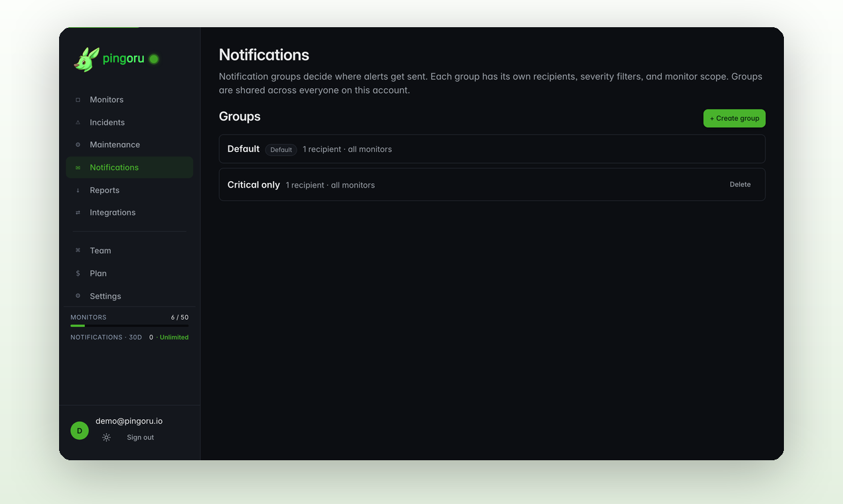Image resolution: width=843 pixels, height=504 pixels.
Task: Open the Critical only group row
Action: pyautogui.click(x=492, y=184)
